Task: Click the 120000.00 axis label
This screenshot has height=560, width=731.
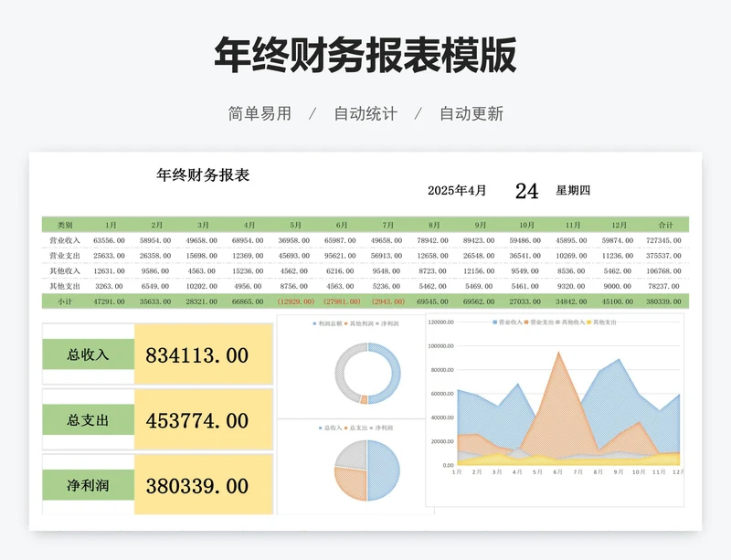Action: 440,322
